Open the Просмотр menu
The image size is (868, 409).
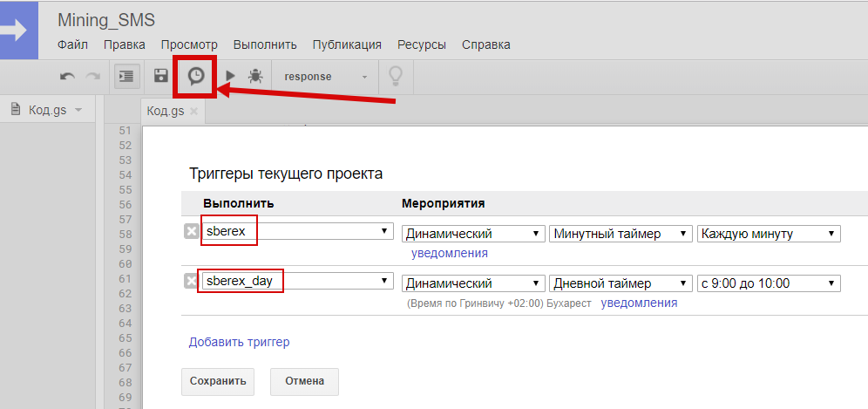[x=189, y=44]
